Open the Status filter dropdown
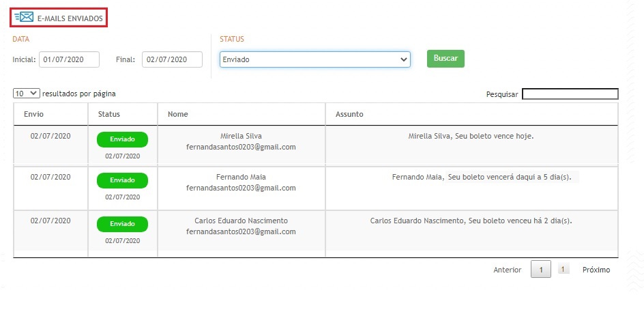Screen dimensions: 644x310 314,59
